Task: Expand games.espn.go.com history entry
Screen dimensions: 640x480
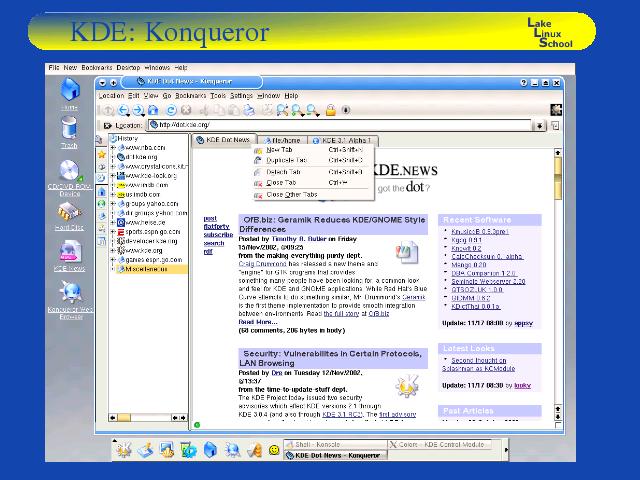Action: (x=113, y=260)
